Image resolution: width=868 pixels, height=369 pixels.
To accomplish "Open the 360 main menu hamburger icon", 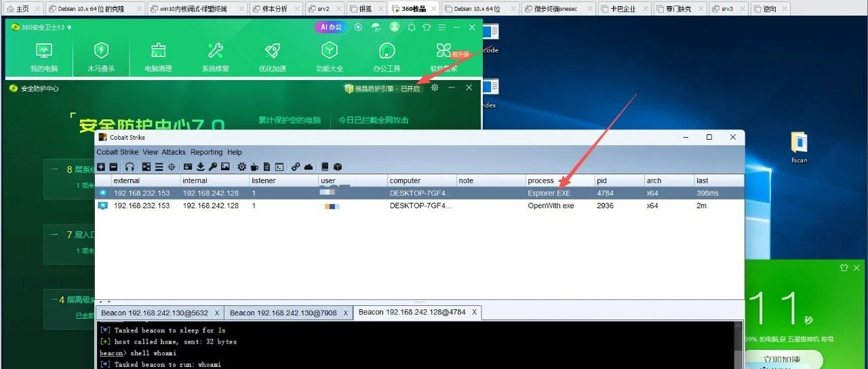I will pos(441,27).
